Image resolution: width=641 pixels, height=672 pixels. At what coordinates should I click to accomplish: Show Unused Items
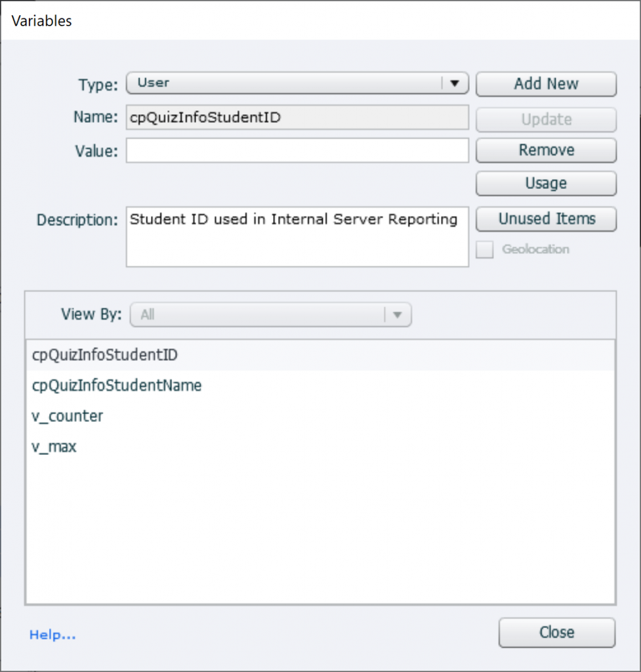(546, 219)
